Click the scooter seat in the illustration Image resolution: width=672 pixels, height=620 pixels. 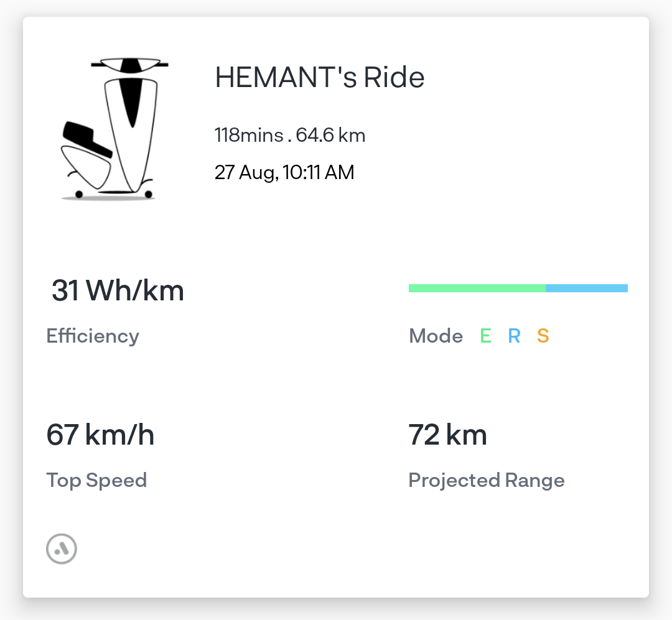coord(88,139)
